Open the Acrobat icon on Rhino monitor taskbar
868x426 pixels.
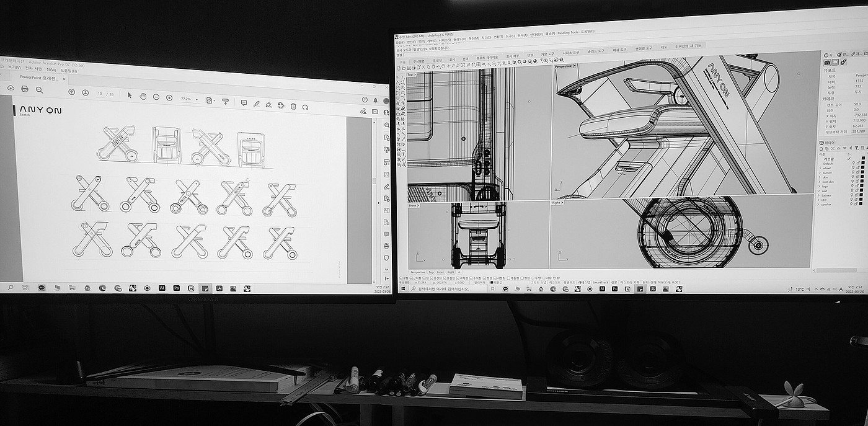[x=653, y=289]
